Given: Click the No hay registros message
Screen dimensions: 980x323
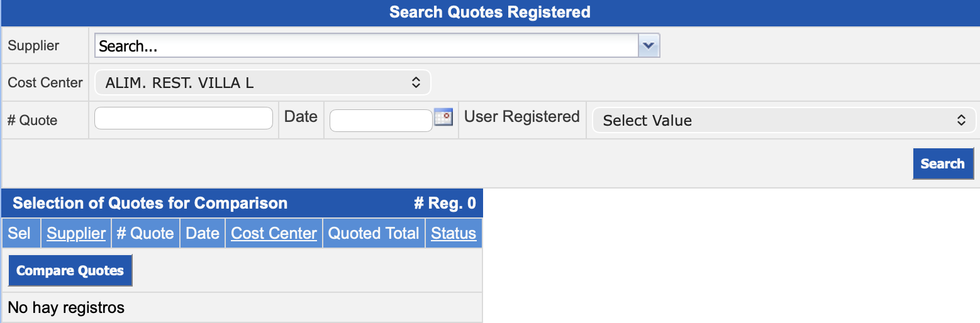Looking at the screenshot, I should [x=66, y=307].
